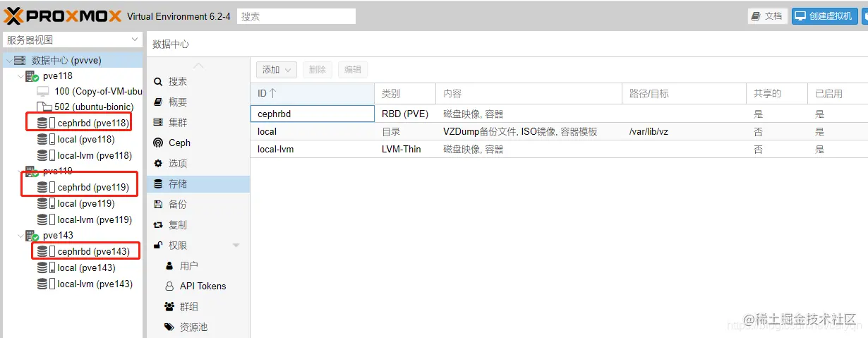Open 选项 options menu item

[198, 163]
